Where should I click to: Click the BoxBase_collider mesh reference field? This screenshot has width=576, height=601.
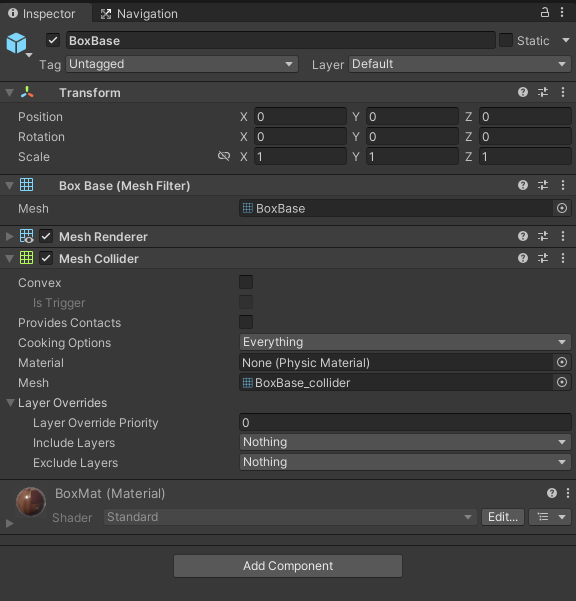(397, 382)
